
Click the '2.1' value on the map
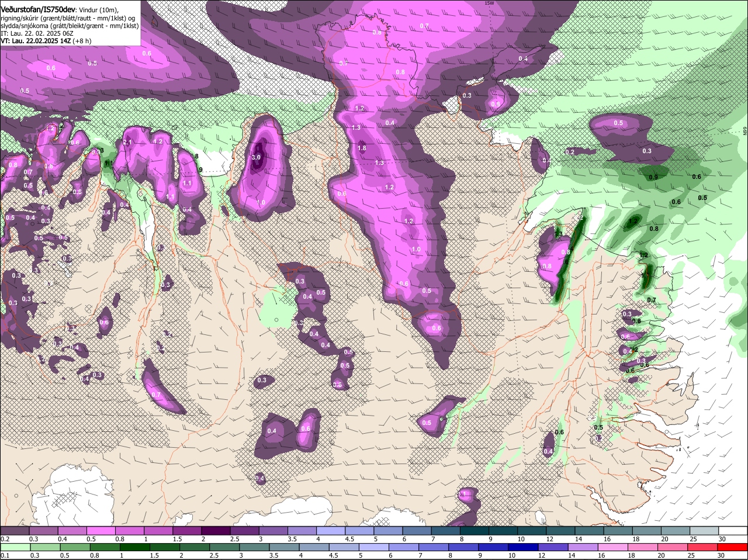(128, 142)
